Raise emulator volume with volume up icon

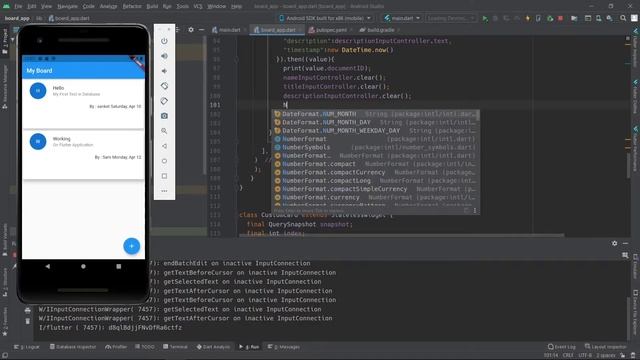[x=164, y=56]
